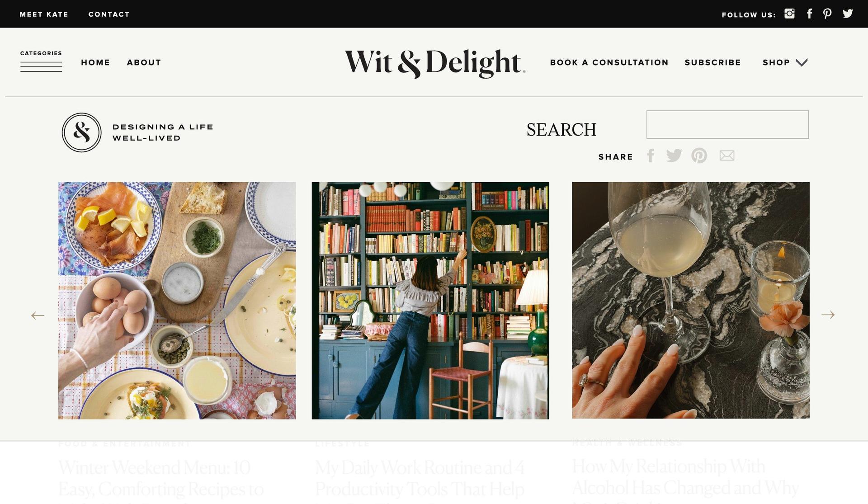Viewport: 868px width, 504px height.
Task: Click the previous arrow in carousel
Action: click(38, 315)
